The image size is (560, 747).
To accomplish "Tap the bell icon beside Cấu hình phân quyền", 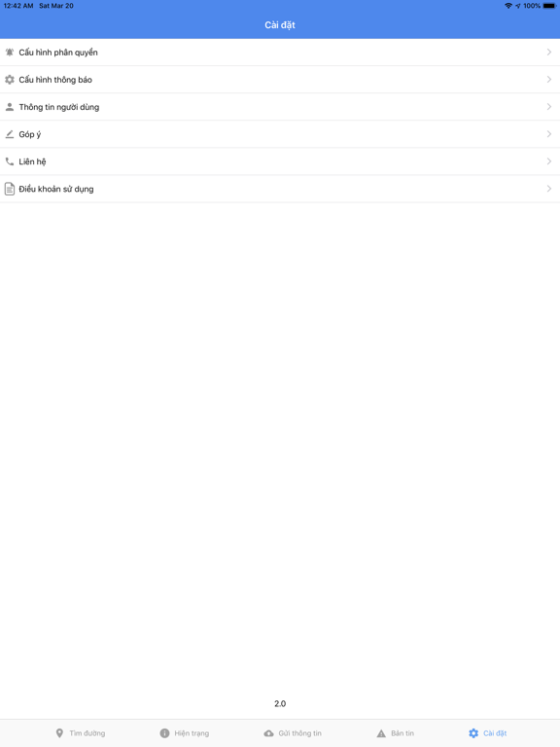I will point(10,53).
